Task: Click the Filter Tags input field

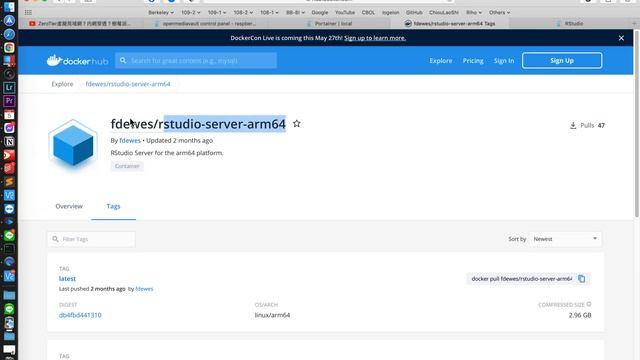Action: pyautogui.click(x=91, y=239)
